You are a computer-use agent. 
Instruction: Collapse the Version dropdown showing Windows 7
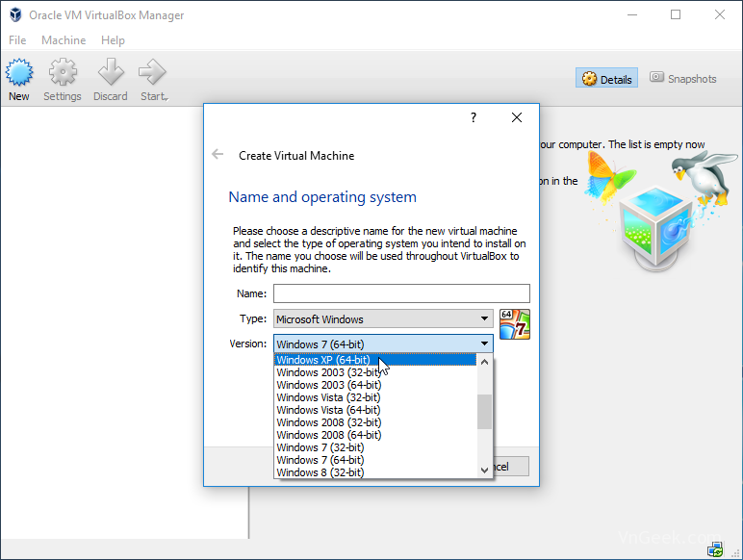[x=383, y=344]
